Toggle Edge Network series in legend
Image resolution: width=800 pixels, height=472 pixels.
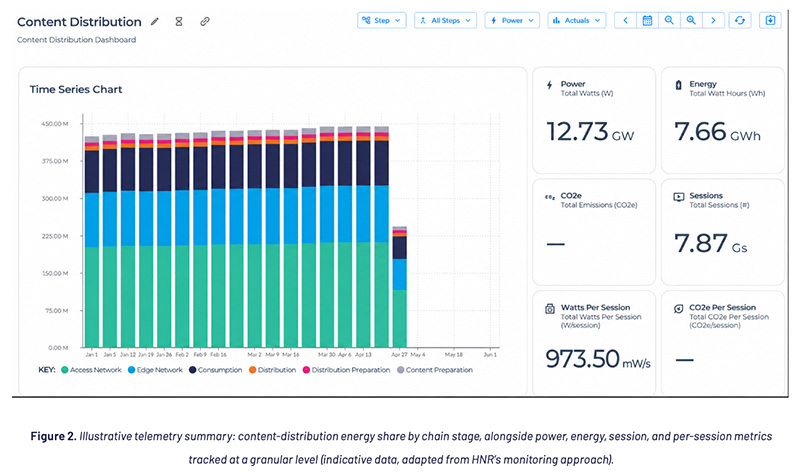(155, 370)
